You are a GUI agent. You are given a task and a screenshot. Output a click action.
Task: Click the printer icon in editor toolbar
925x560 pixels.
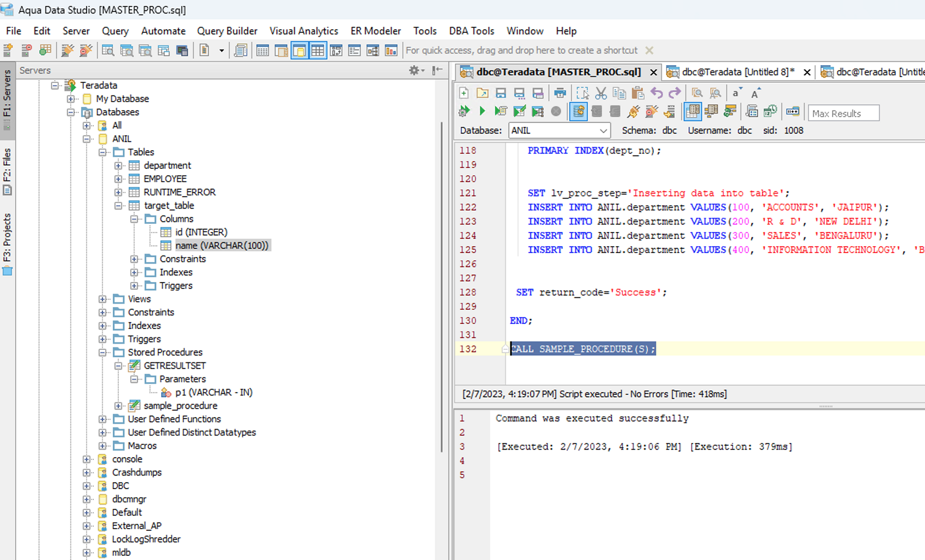coord(560,93)
